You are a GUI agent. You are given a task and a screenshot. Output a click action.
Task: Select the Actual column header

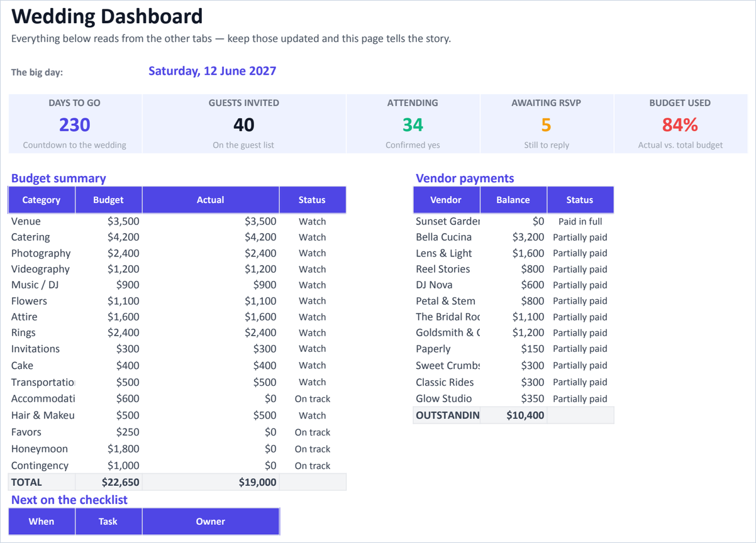(x=210, y=200)
